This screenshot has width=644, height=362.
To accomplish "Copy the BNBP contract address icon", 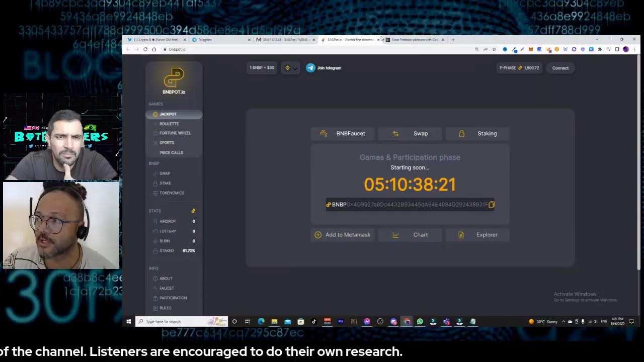I will click(492, 205).
